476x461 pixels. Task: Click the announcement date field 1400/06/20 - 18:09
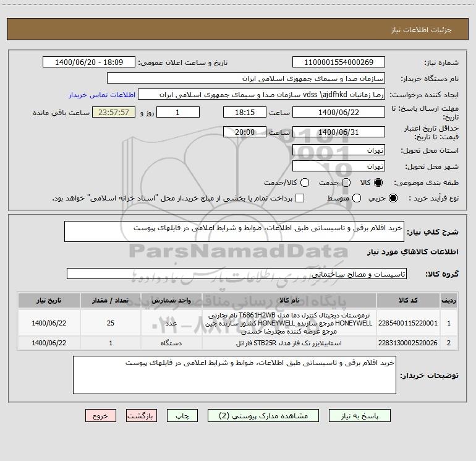coord(89,62)
